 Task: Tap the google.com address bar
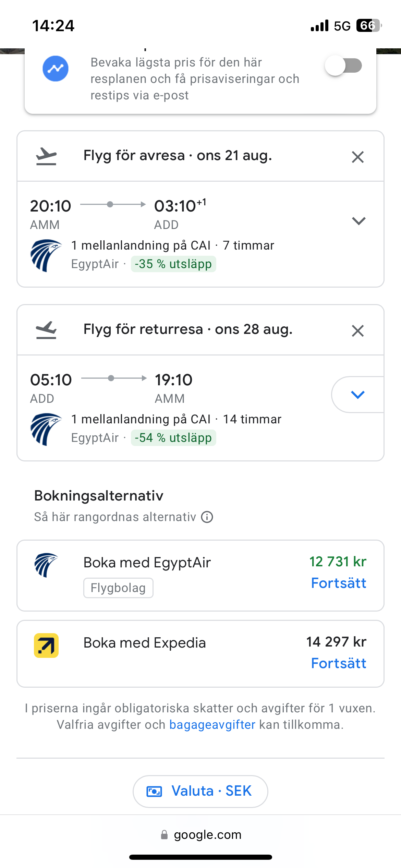click(201, 835)
